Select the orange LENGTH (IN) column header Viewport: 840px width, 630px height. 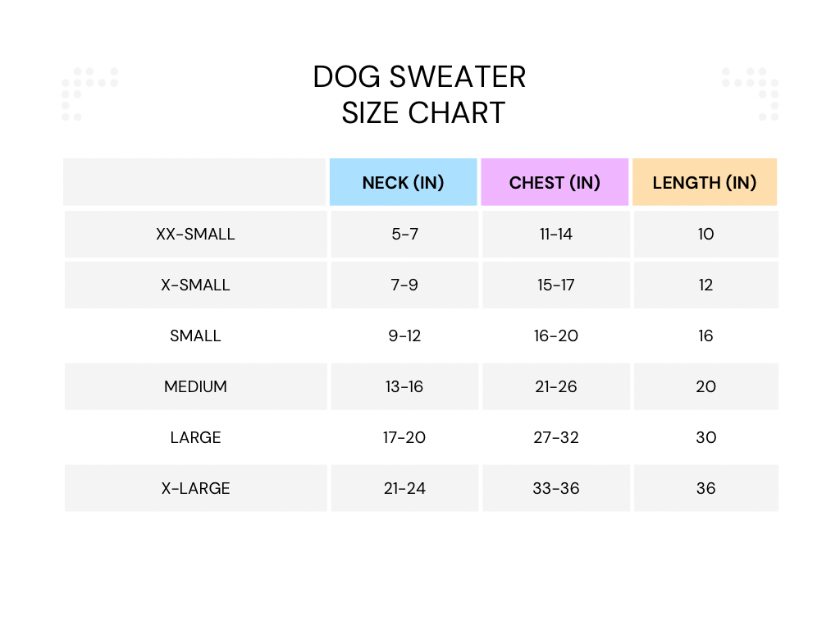[705, 182]
